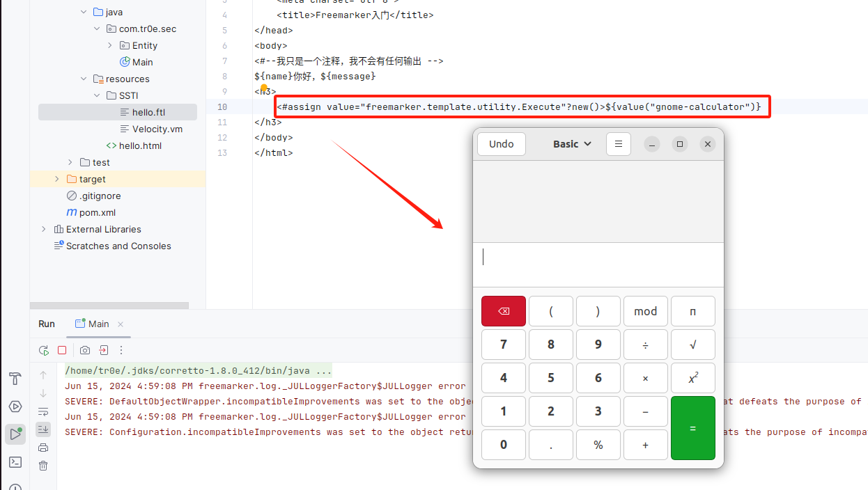
Task: Click the calculator π button
Action: pos(693,311)
